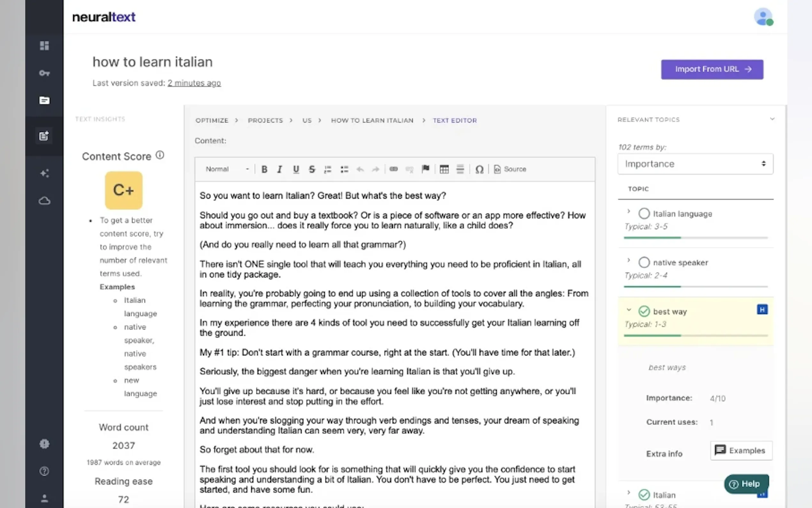
Task: Go to Optimize in the breadcrumb
Action: (x=212, y=120)
